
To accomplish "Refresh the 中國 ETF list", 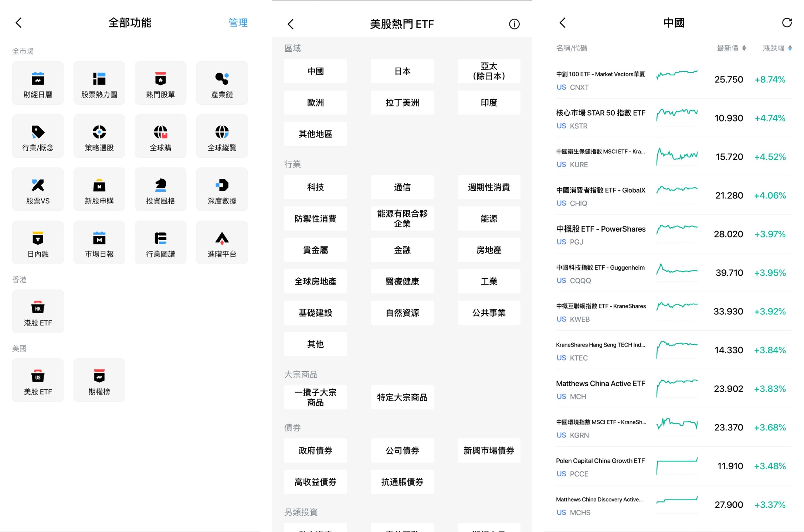I will click(787, 23).
